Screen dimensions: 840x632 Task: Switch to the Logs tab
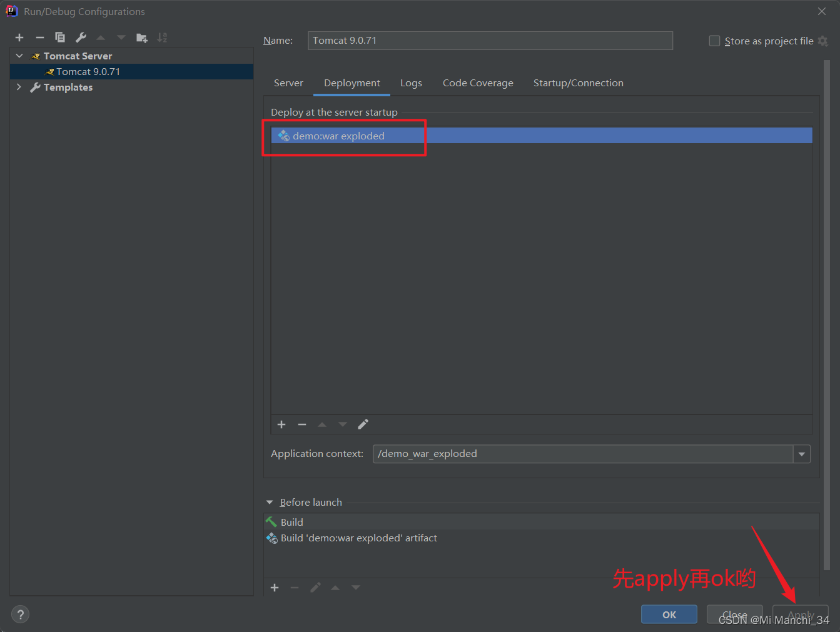[411, 83]
